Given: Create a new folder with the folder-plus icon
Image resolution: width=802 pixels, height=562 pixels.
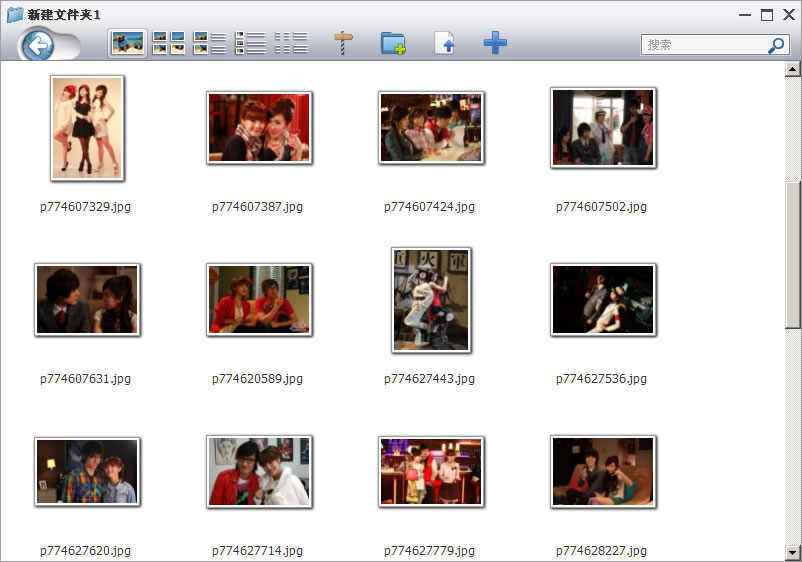Looking at the screenshot, I should pos(393,43).
